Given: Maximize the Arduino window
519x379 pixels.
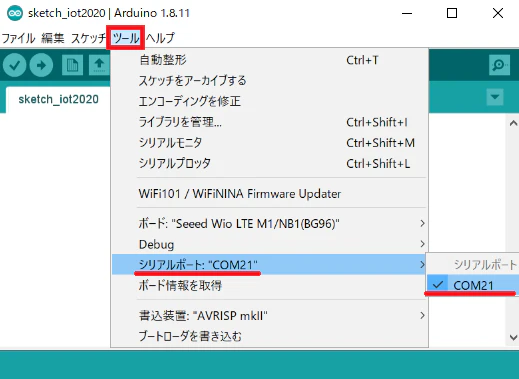Looking at the screenshot, I should pyautogui.click(x=452, y=13).
